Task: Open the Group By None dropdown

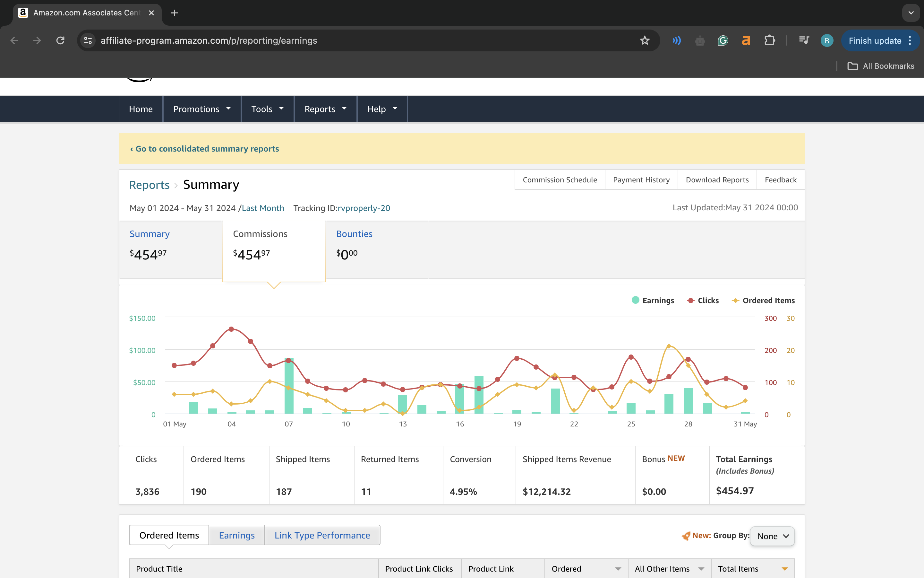Action: [773, 536]
